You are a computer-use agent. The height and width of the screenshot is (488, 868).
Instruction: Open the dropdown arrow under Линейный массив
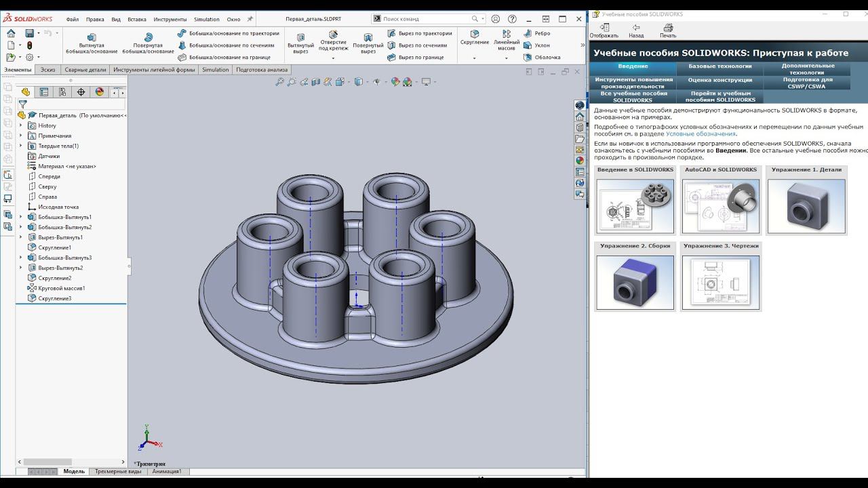point(507,58)
